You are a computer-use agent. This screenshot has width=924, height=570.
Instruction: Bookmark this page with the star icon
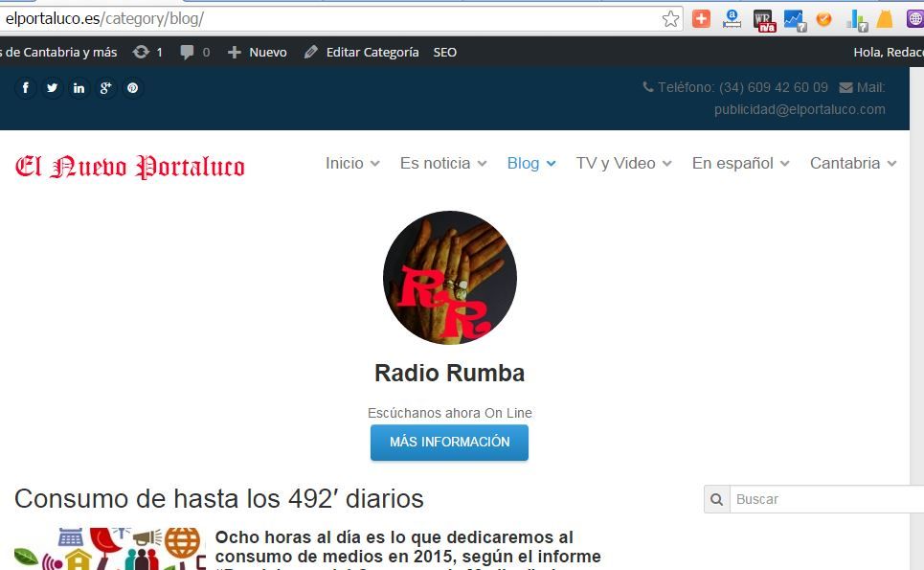[x=670, y=19]
